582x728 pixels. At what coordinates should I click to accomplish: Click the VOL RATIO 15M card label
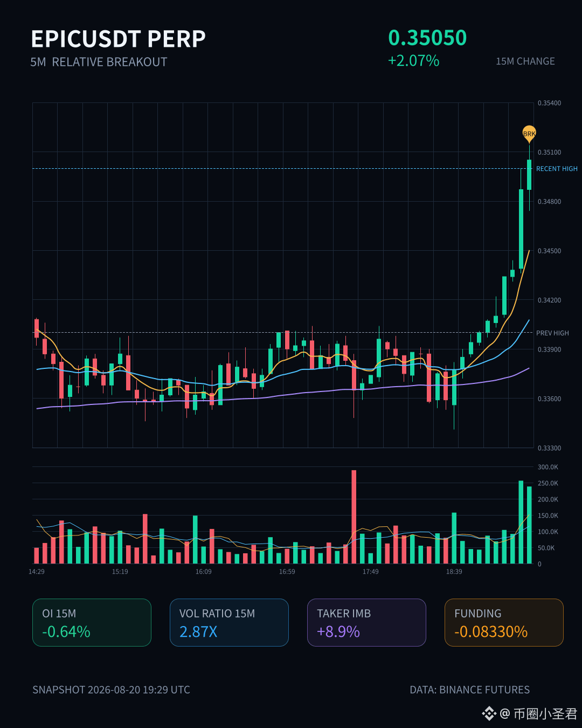[217, 614]
